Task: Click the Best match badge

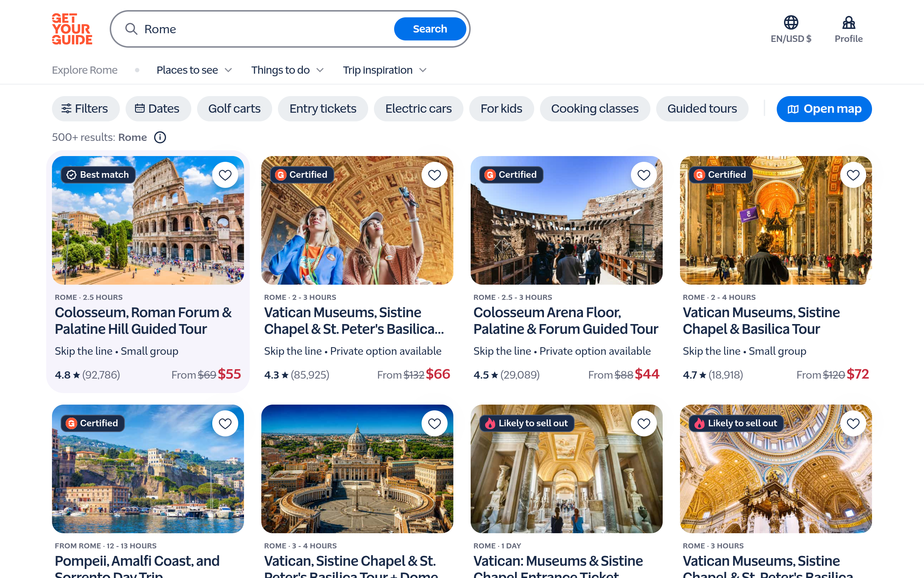Action: coord(98,175)
